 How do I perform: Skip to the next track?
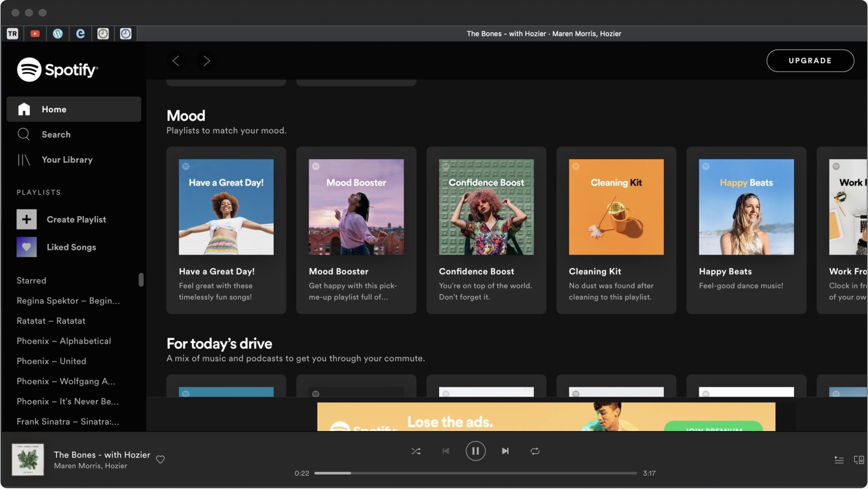pyautogui.click(x=505, y=451)
